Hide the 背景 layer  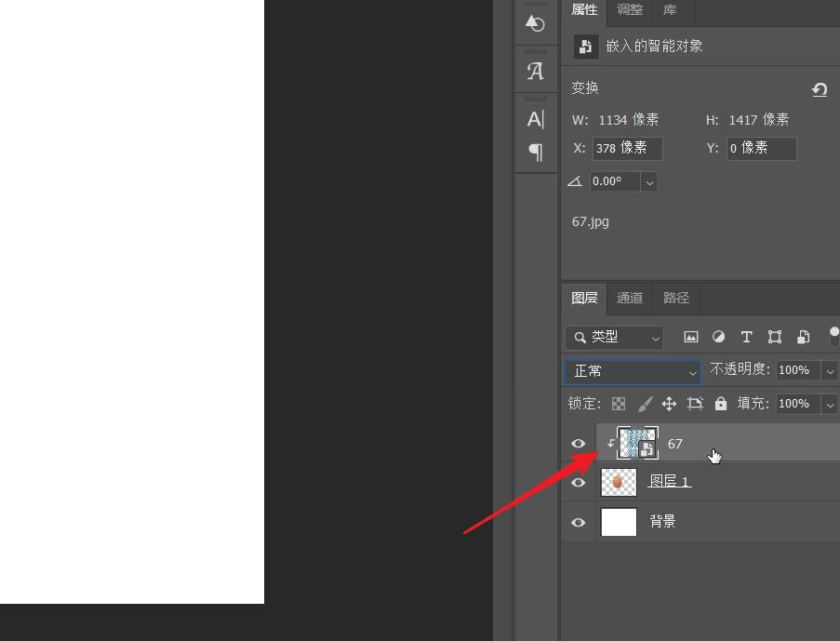tap(578, 522)
